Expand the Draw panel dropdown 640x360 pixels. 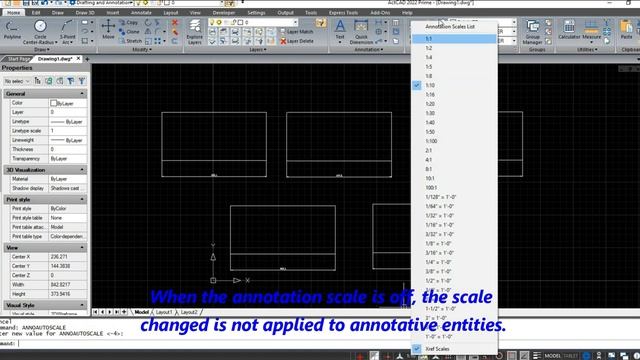pos(42,49)
